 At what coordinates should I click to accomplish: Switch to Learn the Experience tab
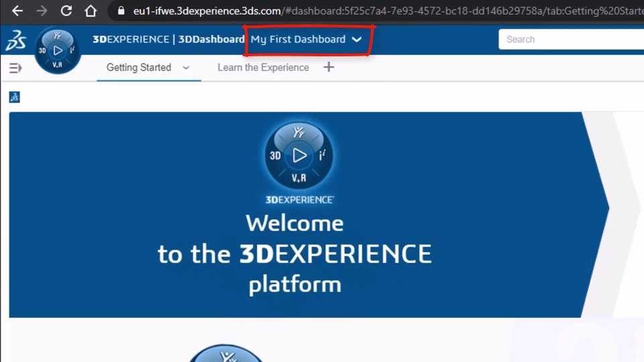click(263, 68)
